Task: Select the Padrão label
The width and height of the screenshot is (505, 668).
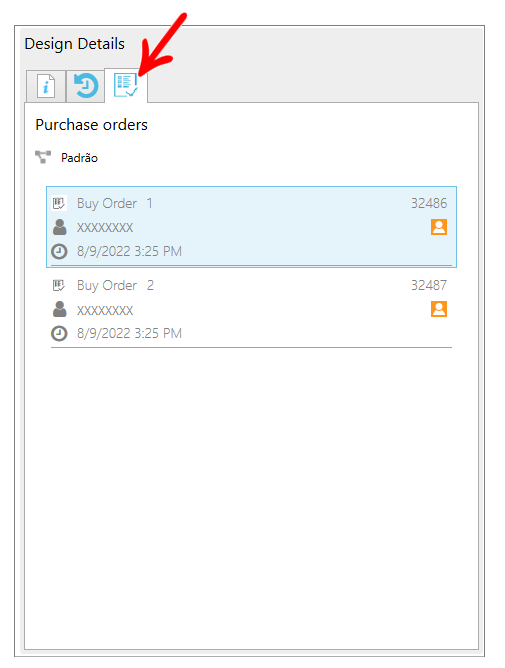Action: (x=79, y=158)
